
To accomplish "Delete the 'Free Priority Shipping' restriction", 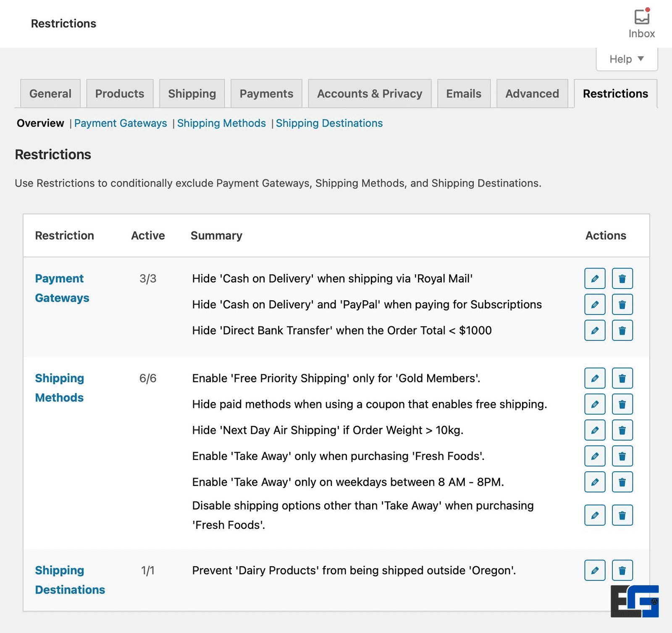I will pos(622,378).
